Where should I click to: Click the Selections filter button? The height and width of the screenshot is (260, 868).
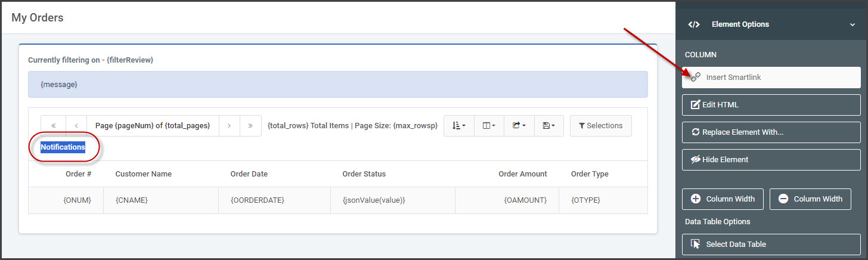point(601,126)
